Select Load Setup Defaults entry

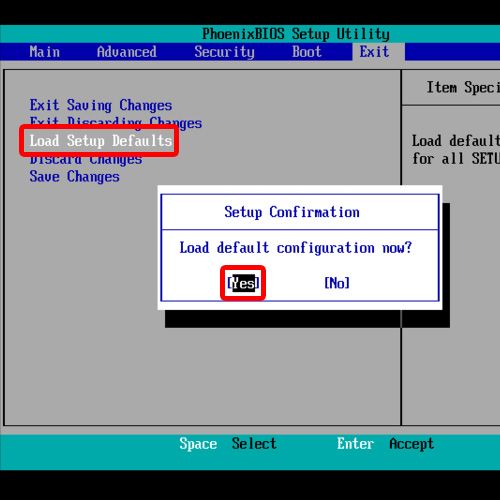pyautogui.click(x=101, y=141)
